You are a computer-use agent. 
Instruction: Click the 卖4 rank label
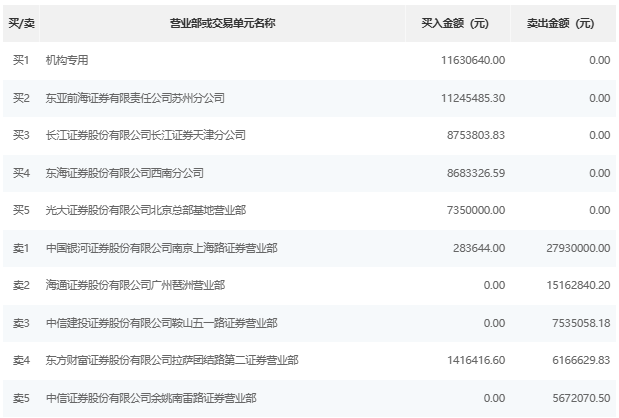tap(21, 360)
